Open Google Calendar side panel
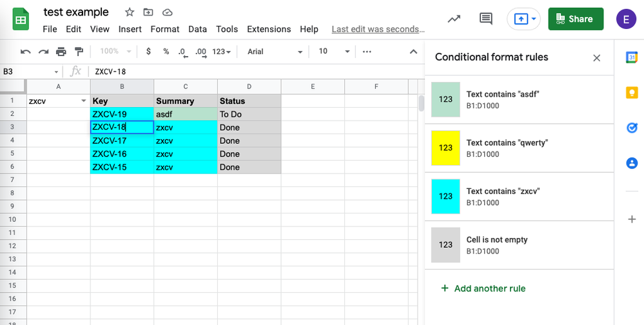Image resolution: width=644 pixels, height=325 pixels. [x=632, y=57]
